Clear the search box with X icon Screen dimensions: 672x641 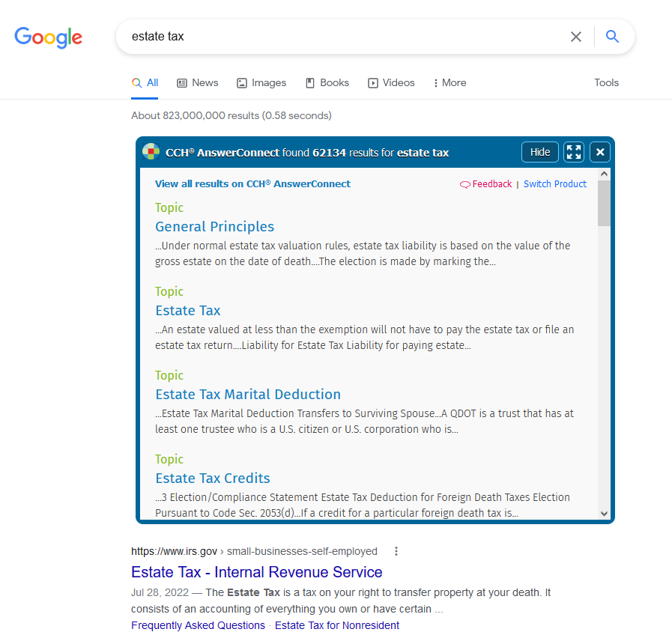pyautogui.click(x=575, y=37)
